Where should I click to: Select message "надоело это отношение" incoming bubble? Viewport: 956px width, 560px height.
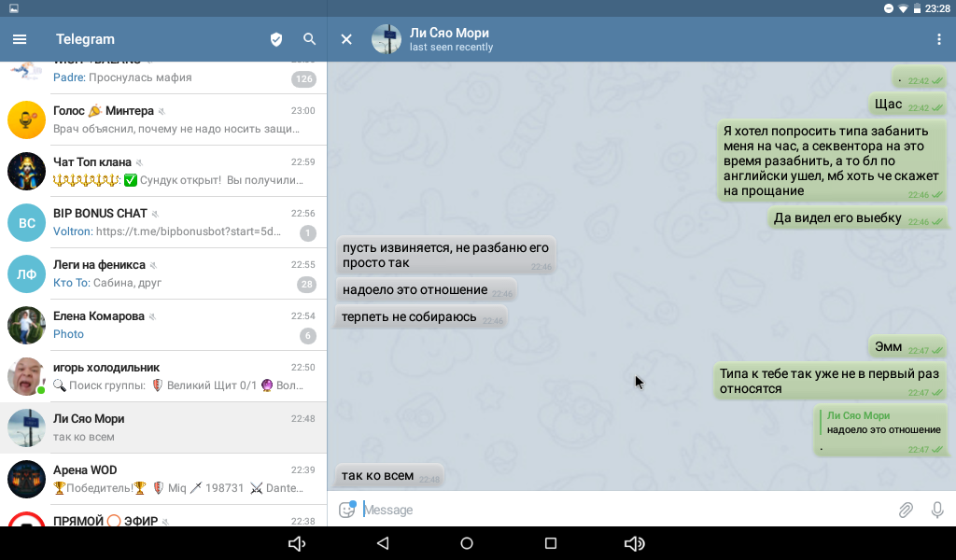(x=426, y=290)
